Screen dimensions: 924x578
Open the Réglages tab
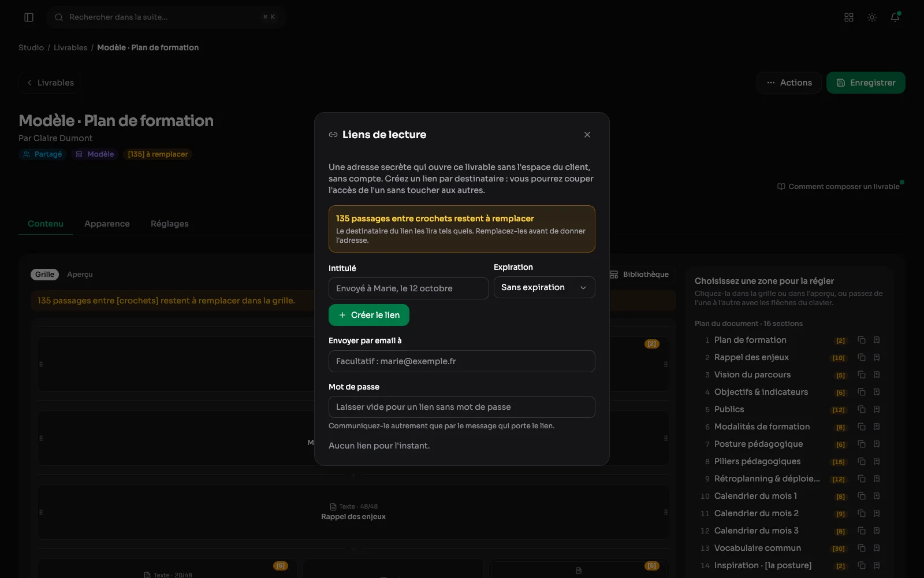pyautogui.click(x=169, y=224)
